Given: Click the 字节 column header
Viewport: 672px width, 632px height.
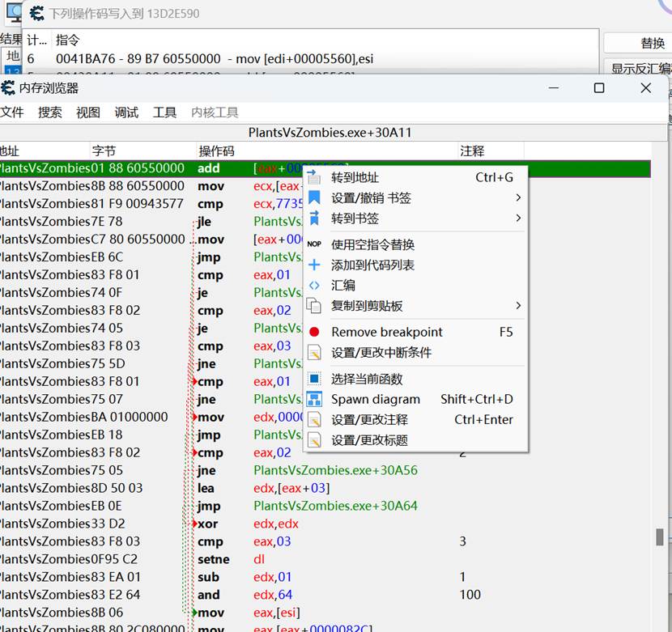Looking at the screenshot, I should 143,151.
